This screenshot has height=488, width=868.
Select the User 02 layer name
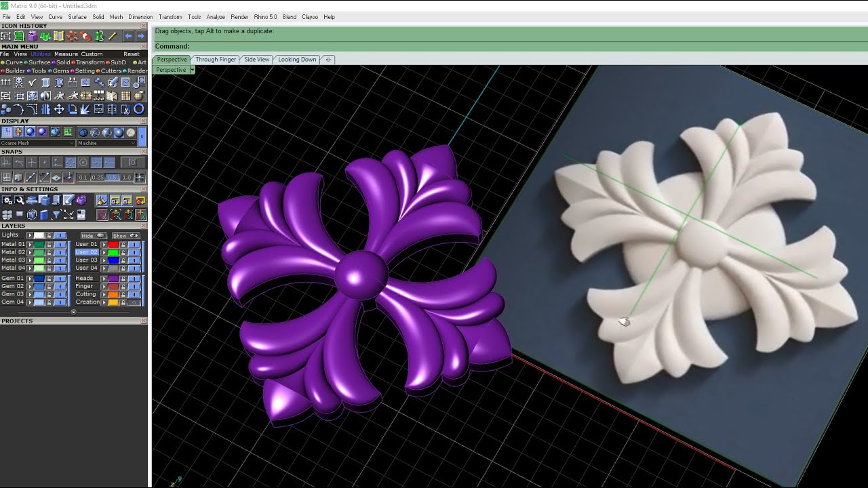(87, 252)
